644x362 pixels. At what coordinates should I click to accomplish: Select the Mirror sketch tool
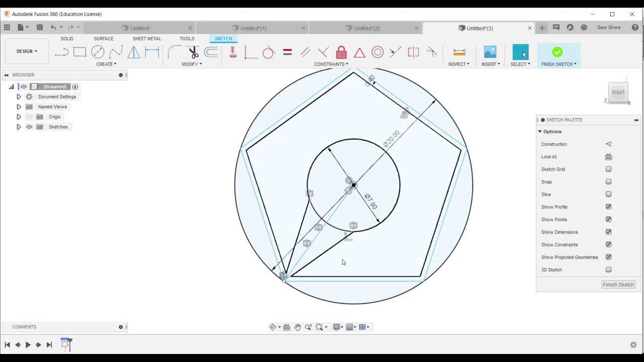coord(134,52)
